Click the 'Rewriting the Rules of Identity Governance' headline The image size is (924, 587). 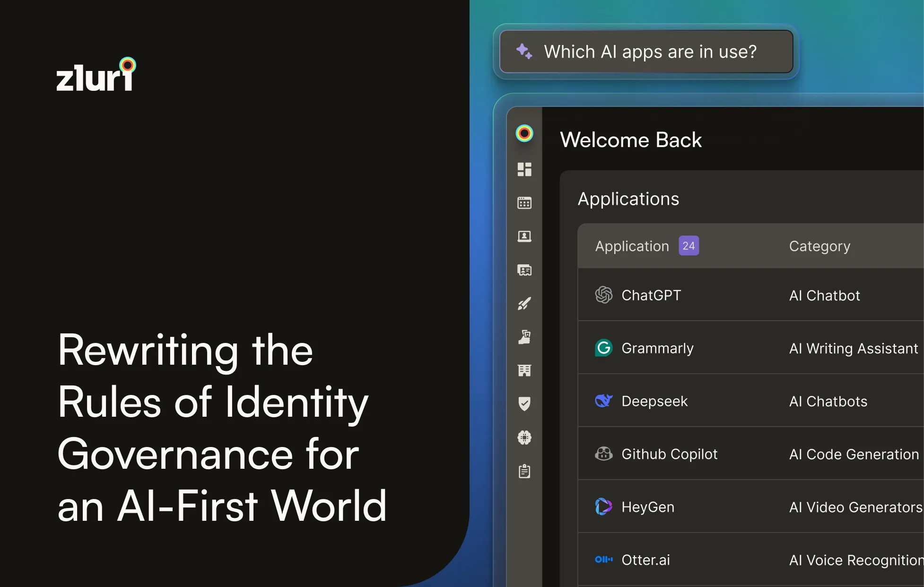(x=222, y=428)
